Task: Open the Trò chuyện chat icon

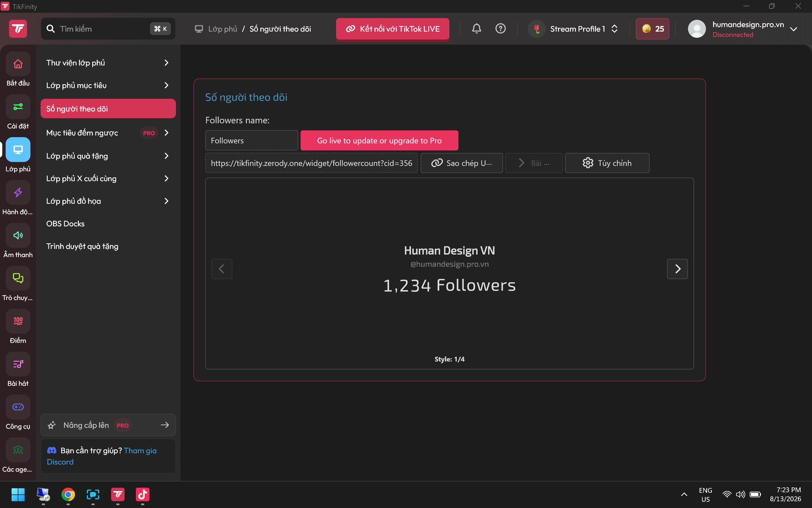Action: [x=18, y=278]
